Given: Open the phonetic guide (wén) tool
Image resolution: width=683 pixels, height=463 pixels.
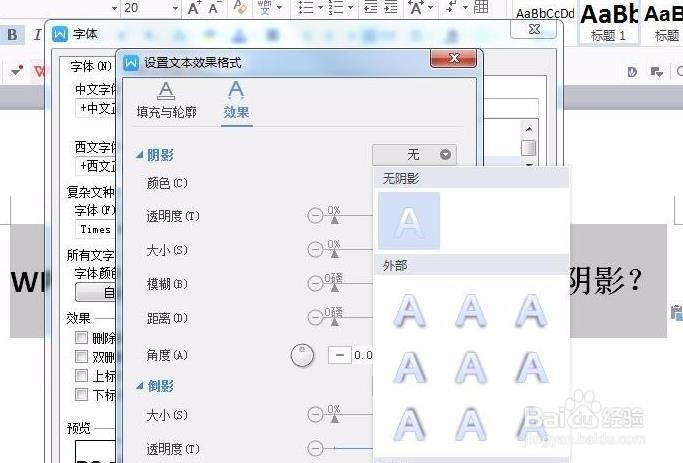Looking at the screenshot, I should 264,7.
